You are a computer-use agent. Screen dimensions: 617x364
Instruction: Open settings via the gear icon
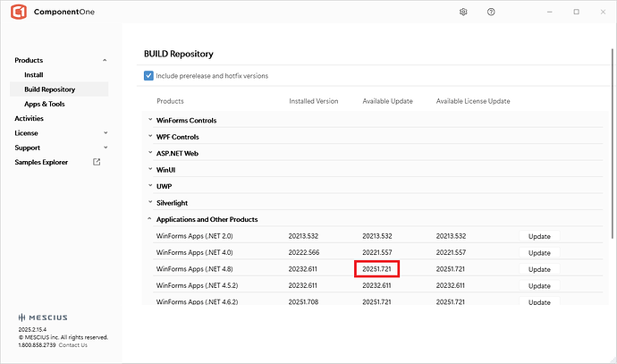(x=463, y=12)
